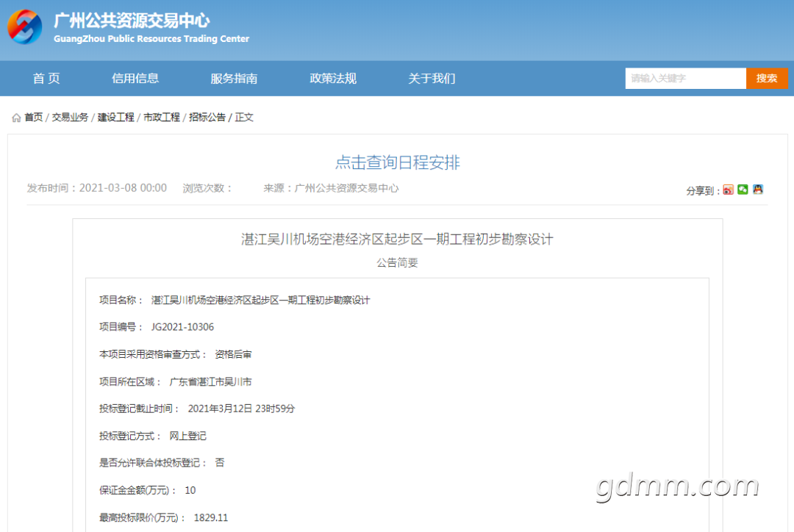Click 正文 in the breadcrumb

coord(244,118)
